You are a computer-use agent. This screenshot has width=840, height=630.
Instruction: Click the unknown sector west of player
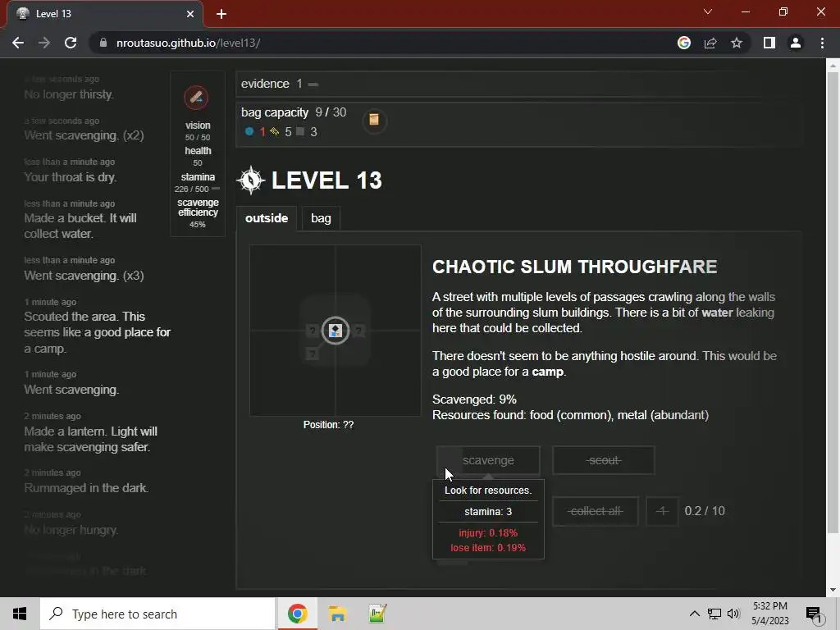pyautogui.click(x=313, y=331)
